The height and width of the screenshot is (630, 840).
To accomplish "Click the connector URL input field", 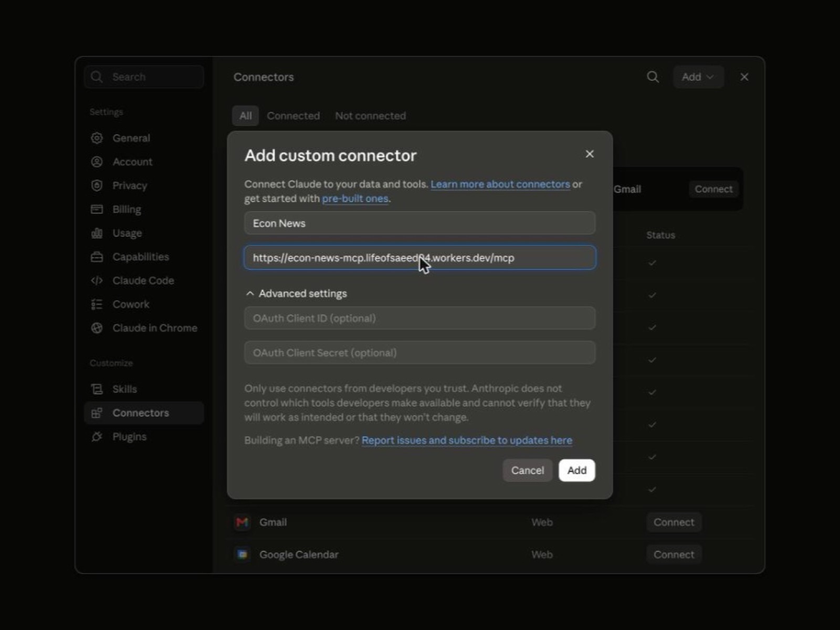I will [x=420, y=258].
